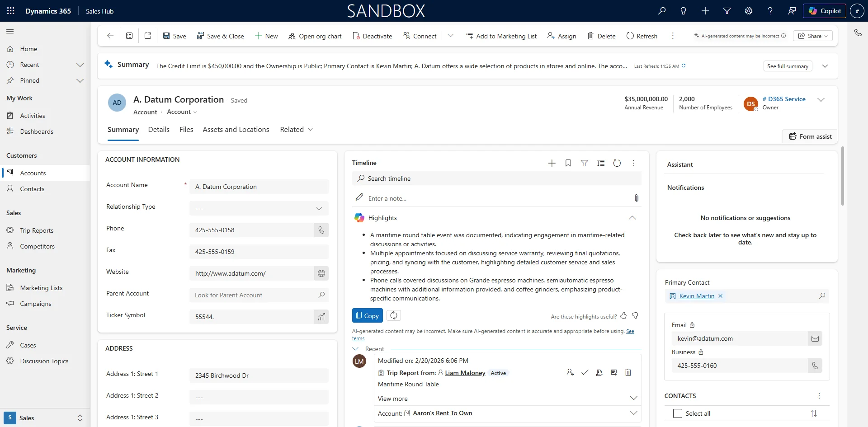Attach a file to the note
Image resolution: width=868 pixels, height=427 pixels.
(x=637, y=198)
